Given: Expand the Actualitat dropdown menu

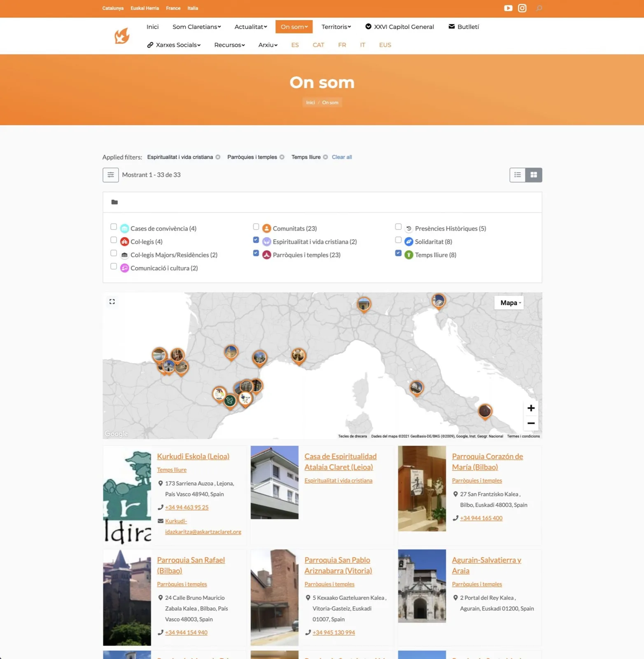Looking at the screenshot, I should 251,27.
